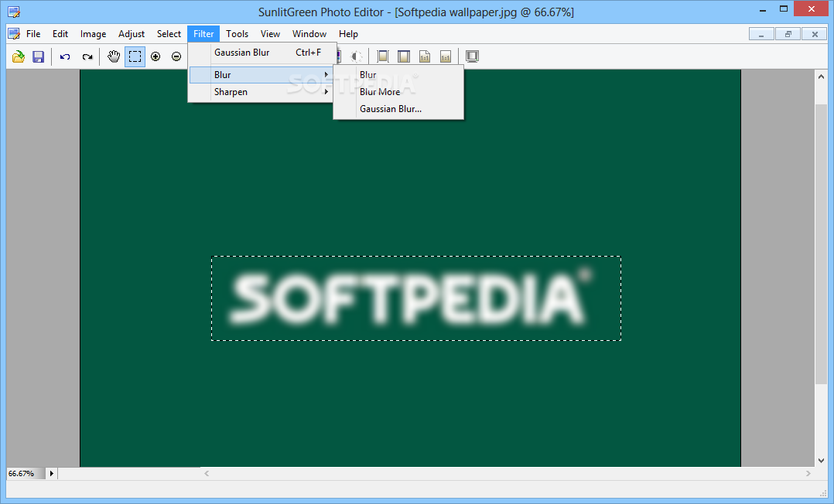Open the Image menu
834x504 pixels.
(x=93, y=34)
